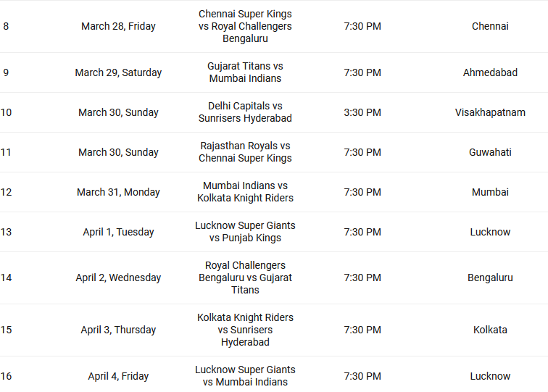Select the 3:30 PM match time
The width and height of the screenshot is (548, 392).
click(362, 112)
